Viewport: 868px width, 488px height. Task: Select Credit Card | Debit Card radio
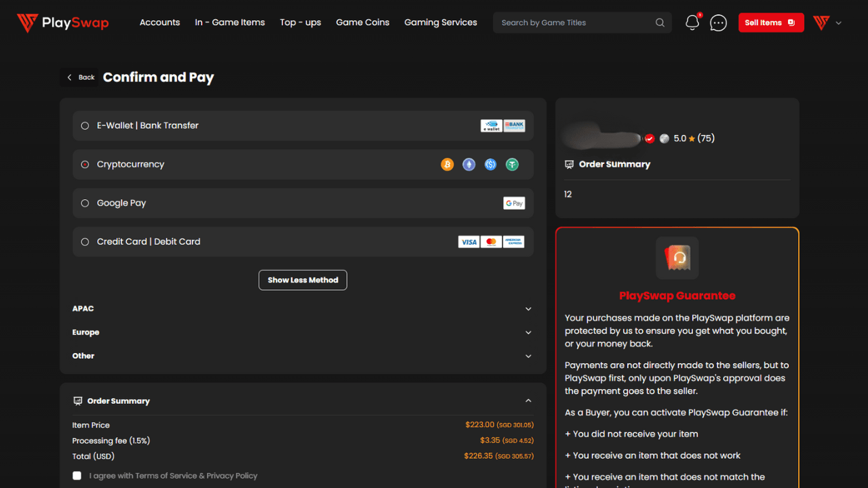(85, 241)
